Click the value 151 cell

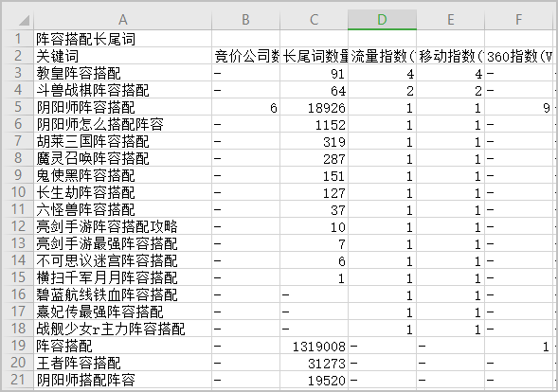pos(315,175)
